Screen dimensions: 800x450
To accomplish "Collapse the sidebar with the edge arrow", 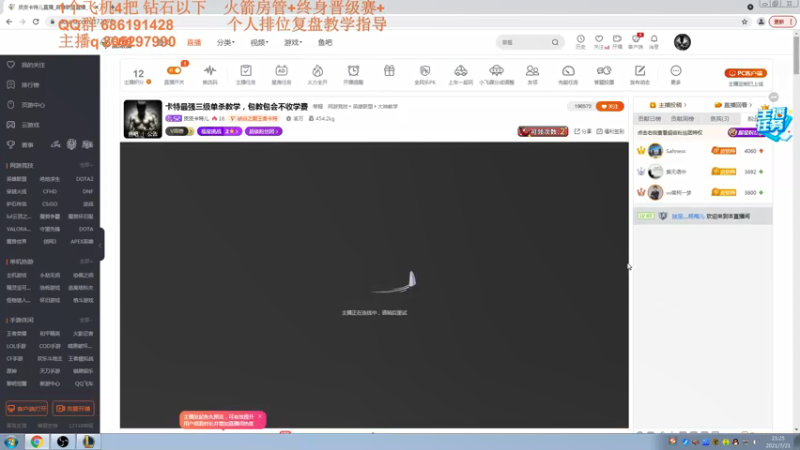I will coord(101,244).
